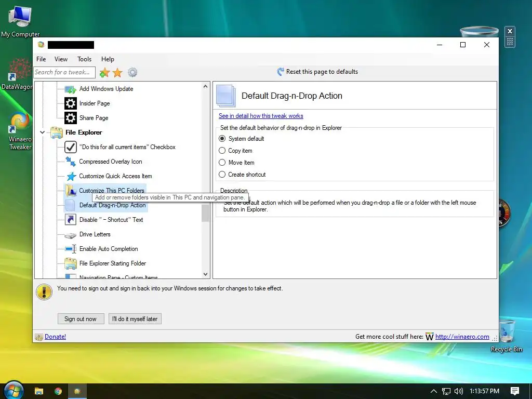
Task: Click the Winaero W logo icon
Action: tap(429, 337)
